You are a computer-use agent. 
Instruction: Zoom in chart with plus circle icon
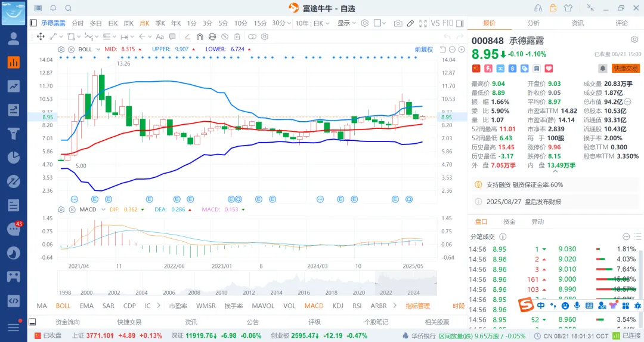point(462,50)
